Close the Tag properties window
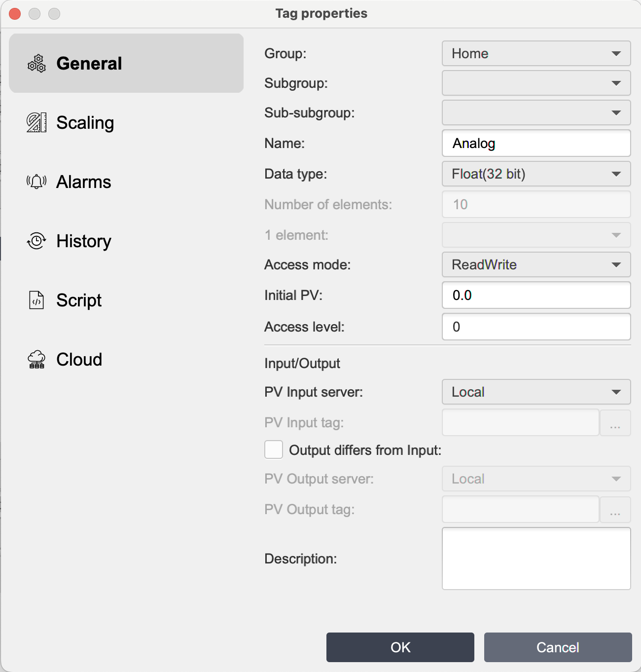Image resolution: width=641 pixels, height=672 pixels. (15, 14)
